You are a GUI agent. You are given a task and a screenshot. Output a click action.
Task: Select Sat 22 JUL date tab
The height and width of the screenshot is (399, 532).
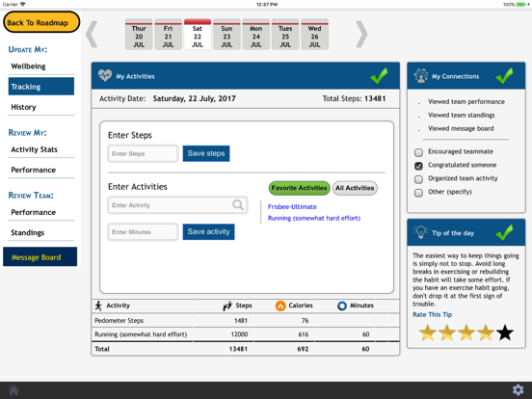[198, 35]
